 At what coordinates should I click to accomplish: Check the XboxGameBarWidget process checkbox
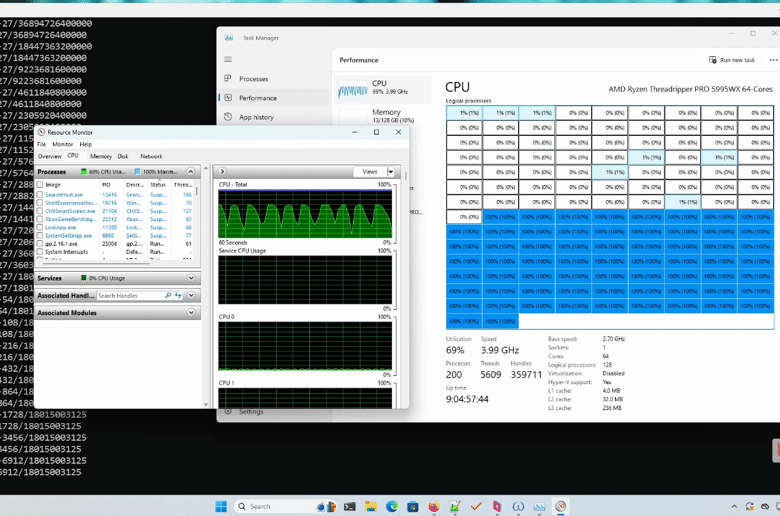coord(40,219)
